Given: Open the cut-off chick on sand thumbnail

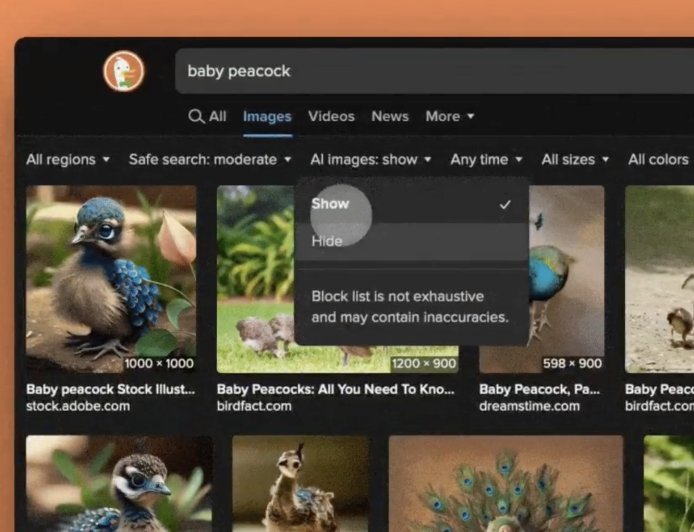Looking at the screenshot, I should click(659, 279).
